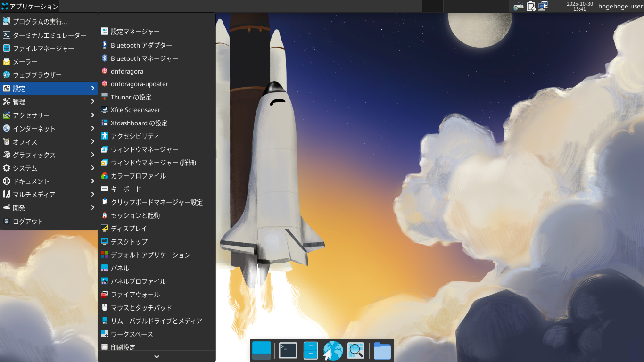Click the Bluetooth アダプター icon
The image size is (644, 362).
click(x=105, y=45)
